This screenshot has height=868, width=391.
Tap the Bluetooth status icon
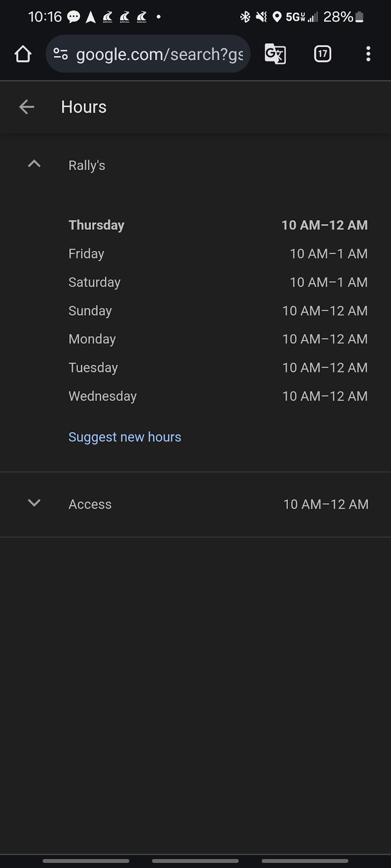click(245, 17)
